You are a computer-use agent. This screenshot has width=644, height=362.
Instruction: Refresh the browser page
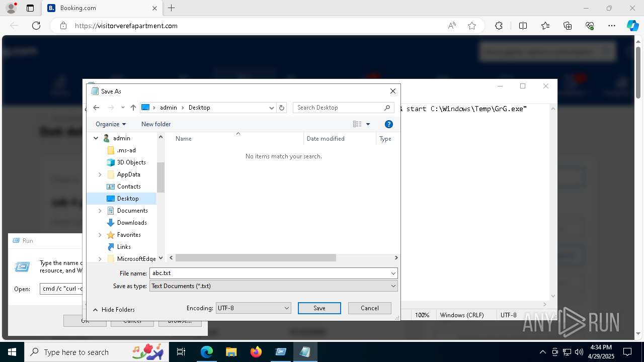tap(36, 26)
